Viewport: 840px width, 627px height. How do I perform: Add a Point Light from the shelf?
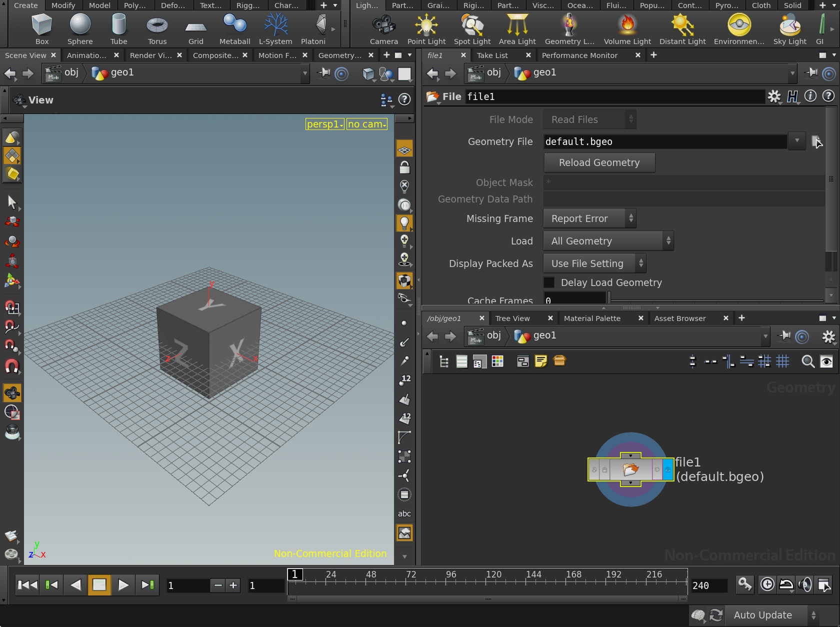coord(426,29)
